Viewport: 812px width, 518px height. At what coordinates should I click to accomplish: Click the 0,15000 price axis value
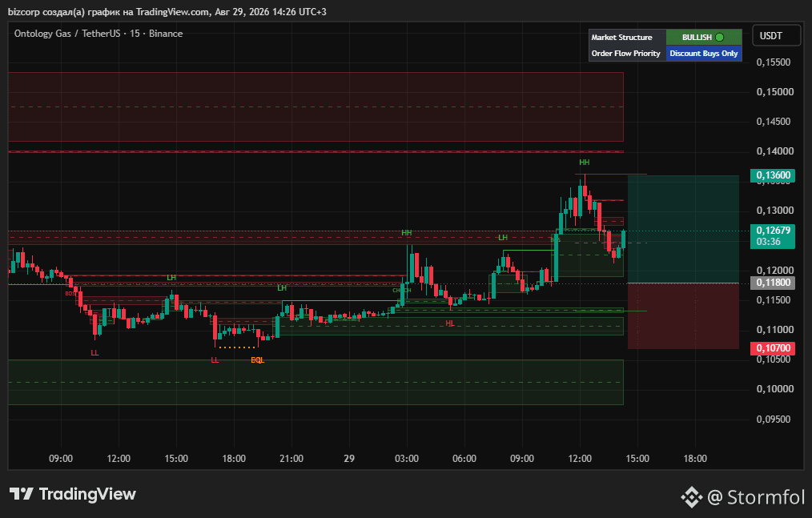(774, 92)
